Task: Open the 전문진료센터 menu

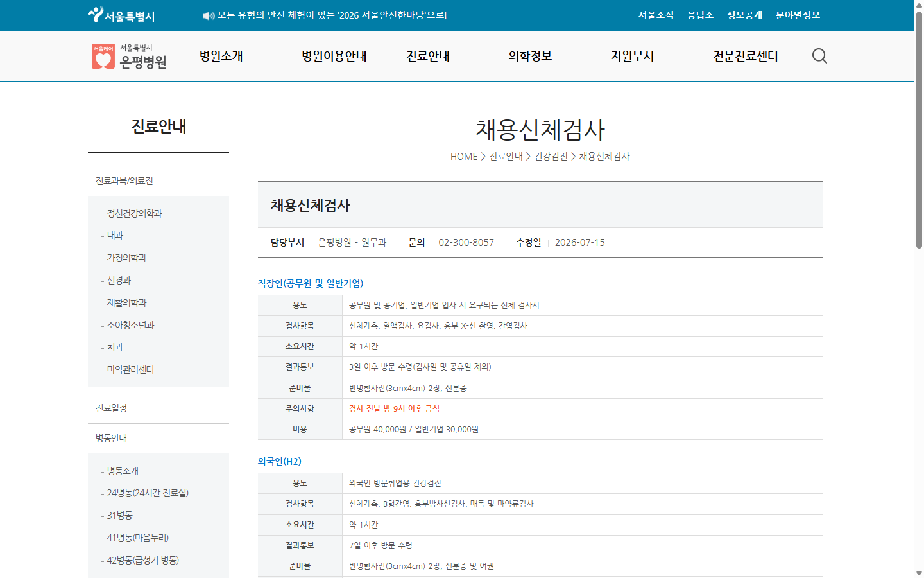Action: click(x=746, y=56)
